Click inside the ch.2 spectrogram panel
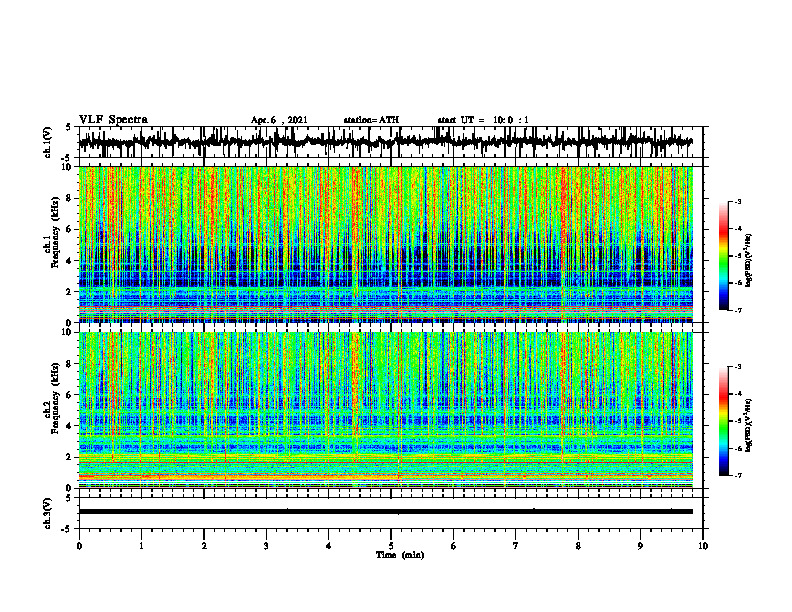This screenshot has height=612, width=792. (385, 410)
